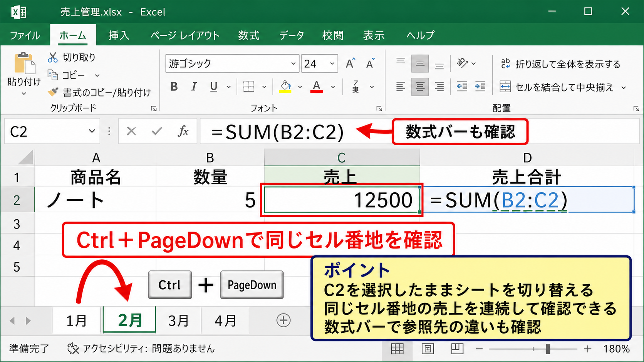
Task: Click the zoom slider handle
Action: [x=548, y=349]
